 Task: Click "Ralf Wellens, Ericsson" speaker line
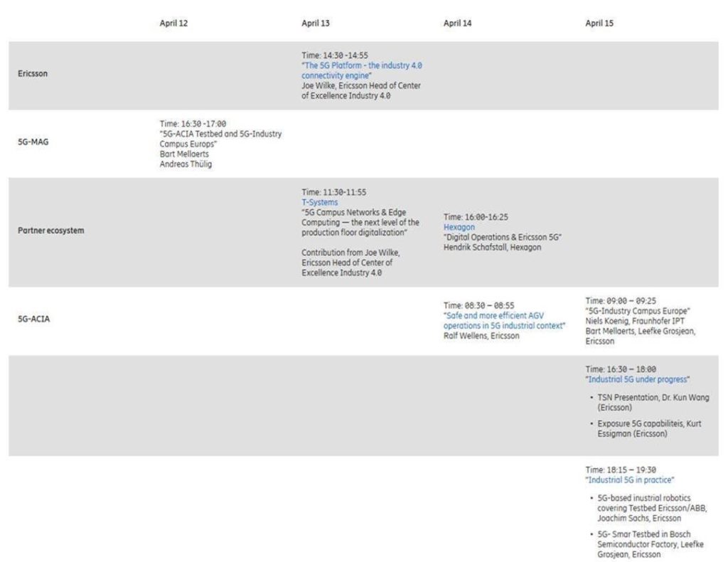[481, 336]
